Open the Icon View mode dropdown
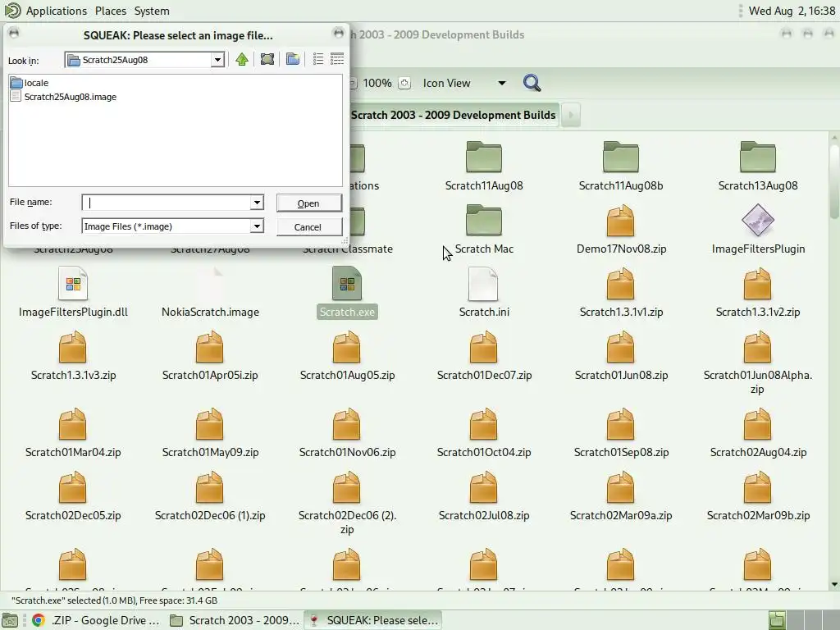 pyautogui.click(x=464, y=83)
